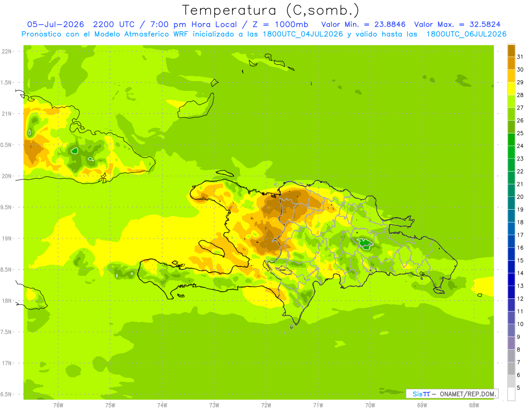Click the '22N' latitude label
Viewport: 532px width, 411px height.
8,51
